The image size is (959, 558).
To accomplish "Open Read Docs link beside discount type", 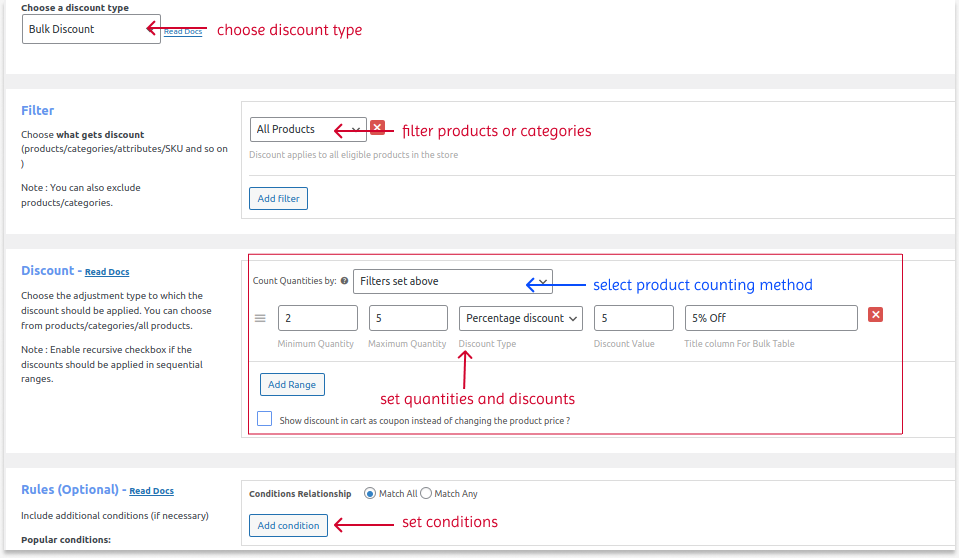I will tap(183, 32).
